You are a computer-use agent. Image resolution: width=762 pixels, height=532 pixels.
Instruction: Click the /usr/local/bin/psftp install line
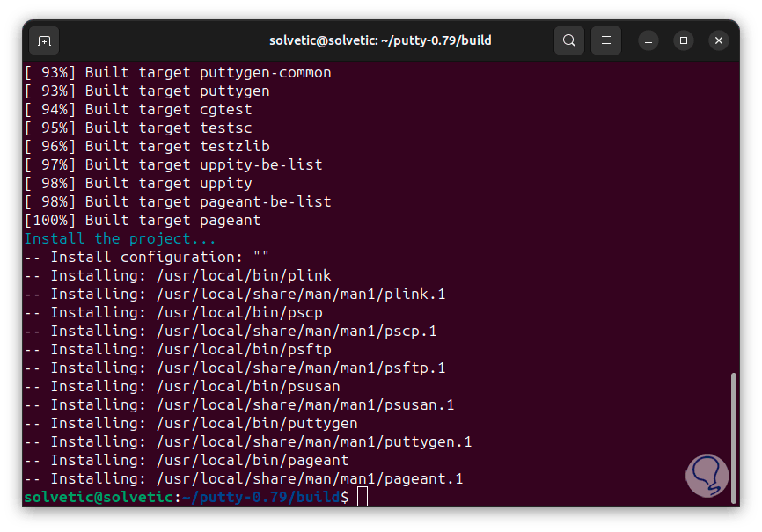click(x=178, y=349)
